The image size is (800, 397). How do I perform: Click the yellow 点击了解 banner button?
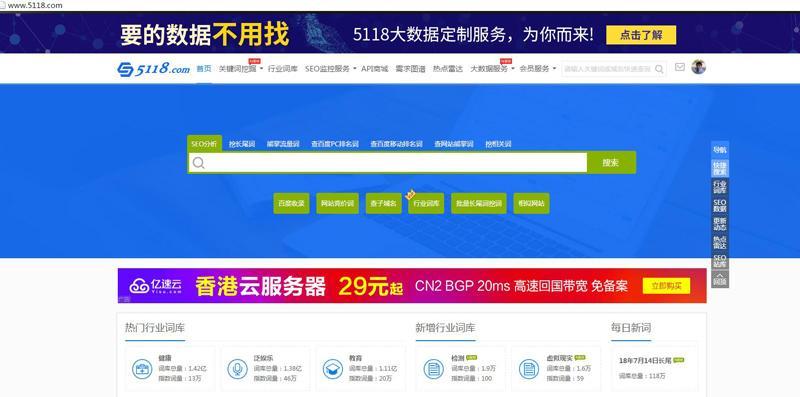pos(641,35)
